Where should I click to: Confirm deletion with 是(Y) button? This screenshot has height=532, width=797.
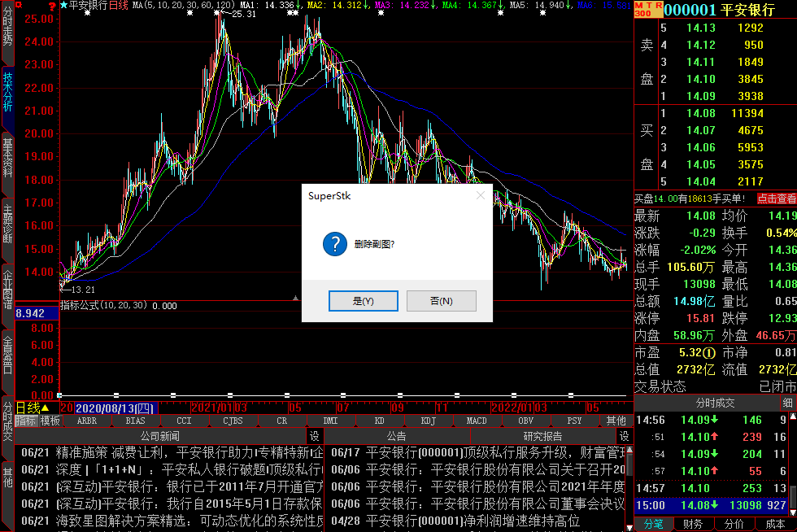(364, 301)
